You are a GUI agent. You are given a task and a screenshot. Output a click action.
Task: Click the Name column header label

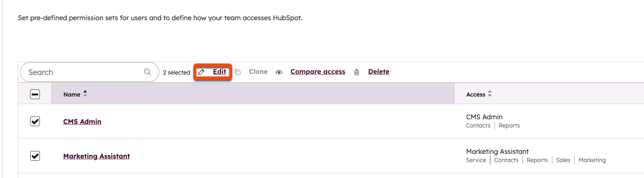point(72,94)
